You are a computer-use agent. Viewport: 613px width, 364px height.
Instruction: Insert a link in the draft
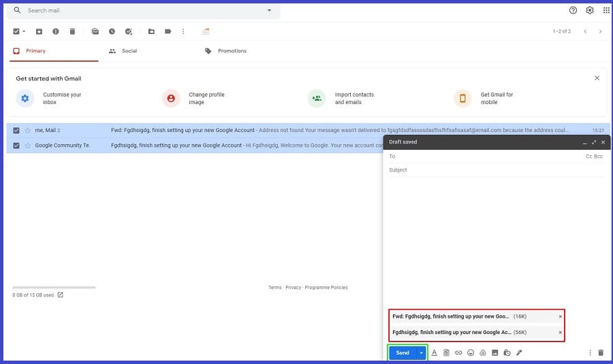(458, 352)
